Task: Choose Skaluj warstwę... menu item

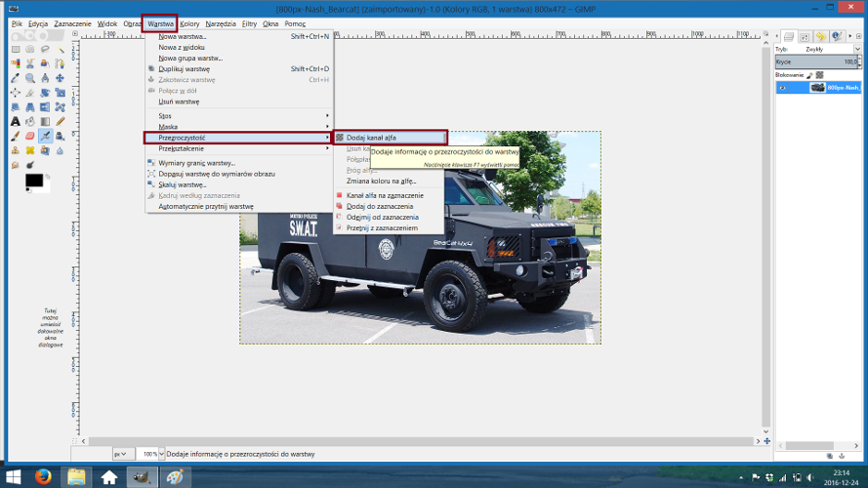Action: click(239, 184)
